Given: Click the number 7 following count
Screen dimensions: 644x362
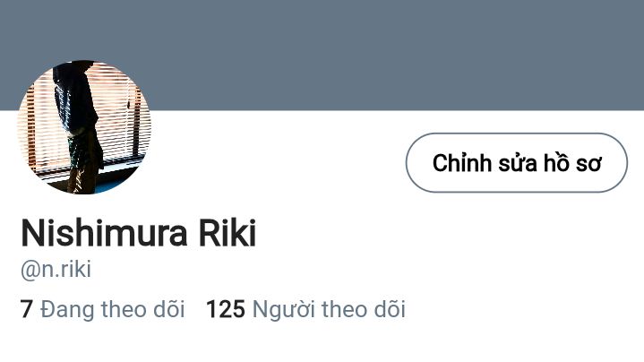Looking at the screenshot, I should pos(26,309).
